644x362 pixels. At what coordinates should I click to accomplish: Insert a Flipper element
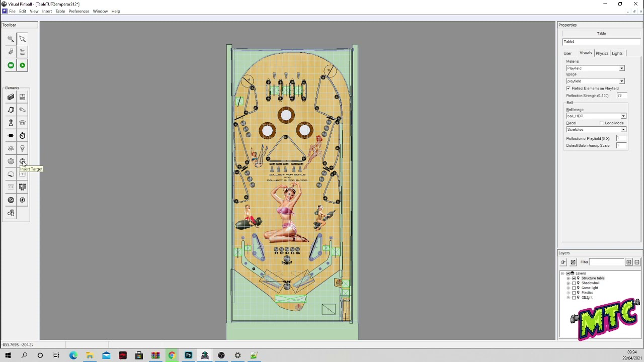click(22, 110)
